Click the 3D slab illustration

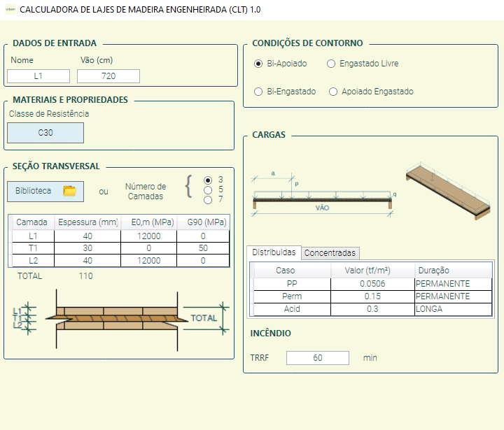click(444, 193)
